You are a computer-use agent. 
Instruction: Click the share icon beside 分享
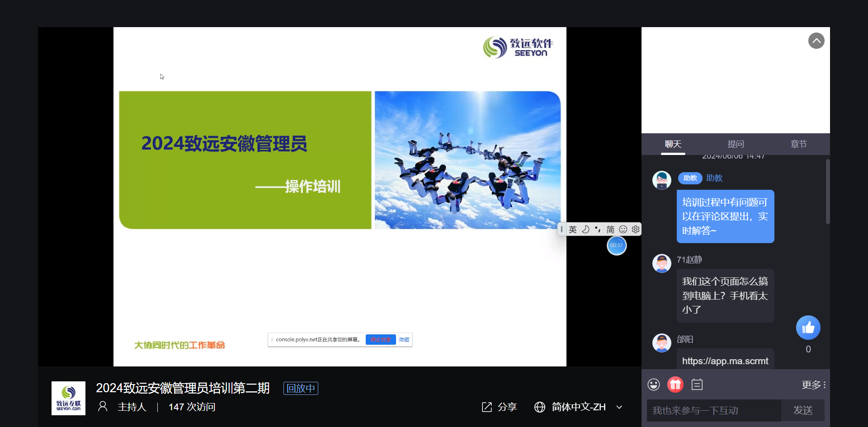point(487,407)
